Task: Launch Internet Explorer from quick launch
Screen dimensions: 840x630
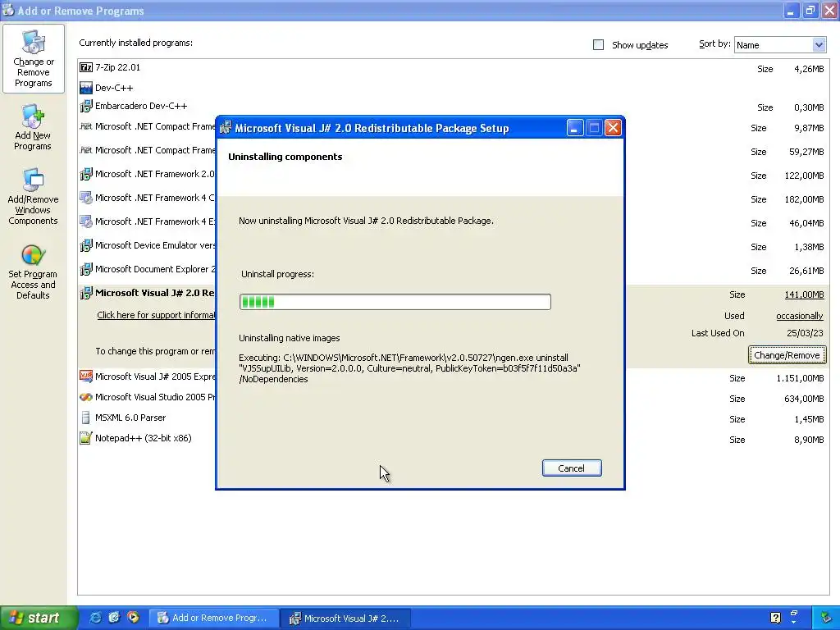Action: [95, 618]
